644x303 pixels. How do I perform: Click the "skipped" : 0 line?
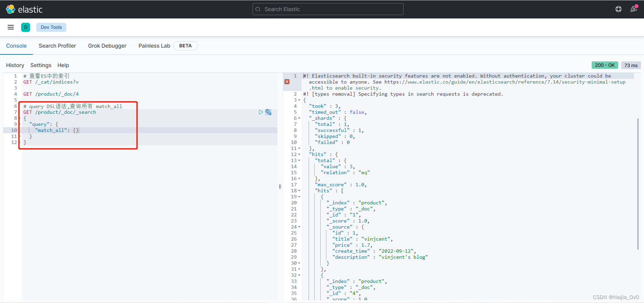[335, 136]
